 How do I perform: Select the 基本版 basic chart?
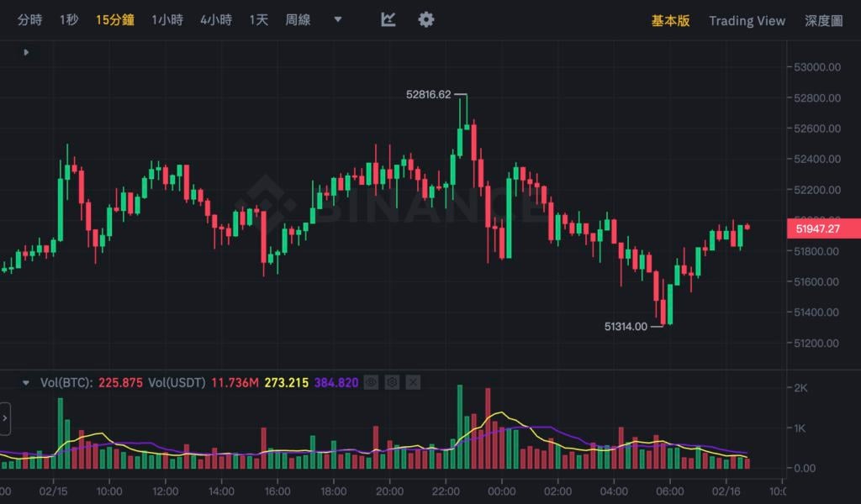670,20
